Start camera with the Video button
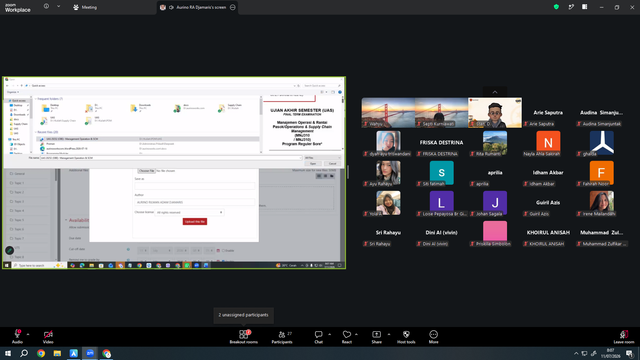The width and height of the screenshot is (640, 360). (48, 337)
